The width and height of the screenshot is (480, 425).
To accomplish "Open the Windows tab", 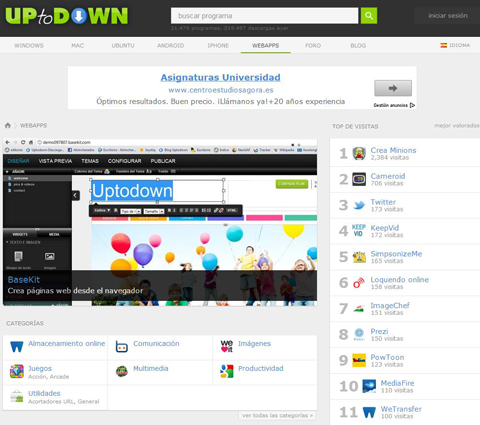I will tap(29, 45).
